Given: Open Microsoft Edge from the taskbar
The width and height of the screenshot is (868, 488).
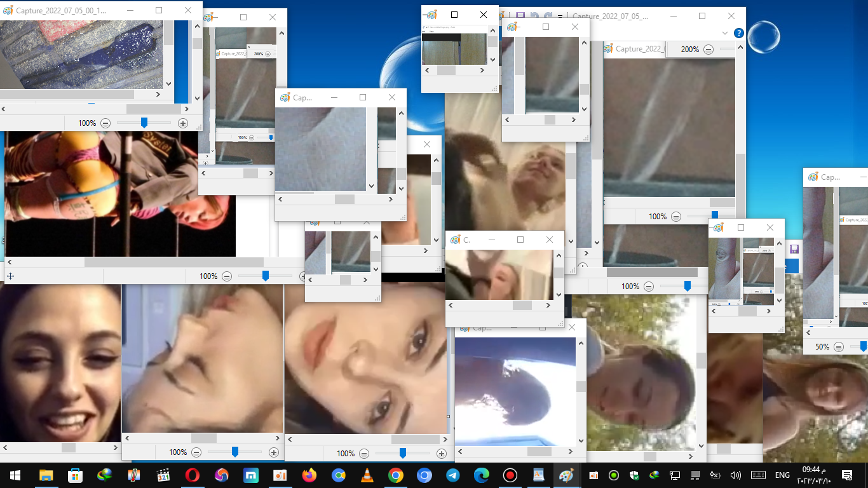Looking at the screenshot, I should click(482, 475).
